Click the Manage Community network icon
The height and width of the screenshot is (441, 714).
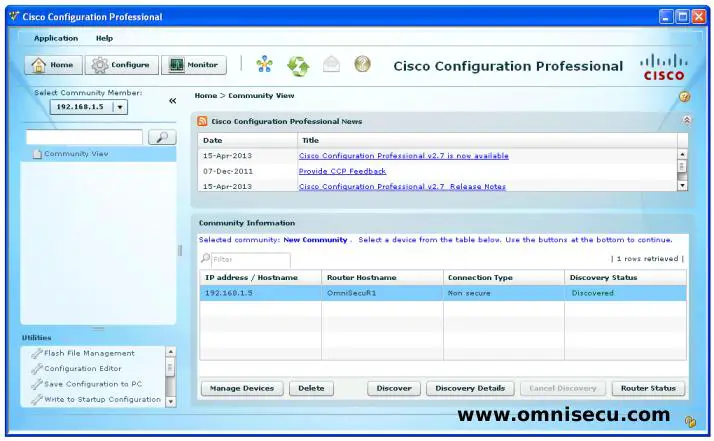(265, 64)
